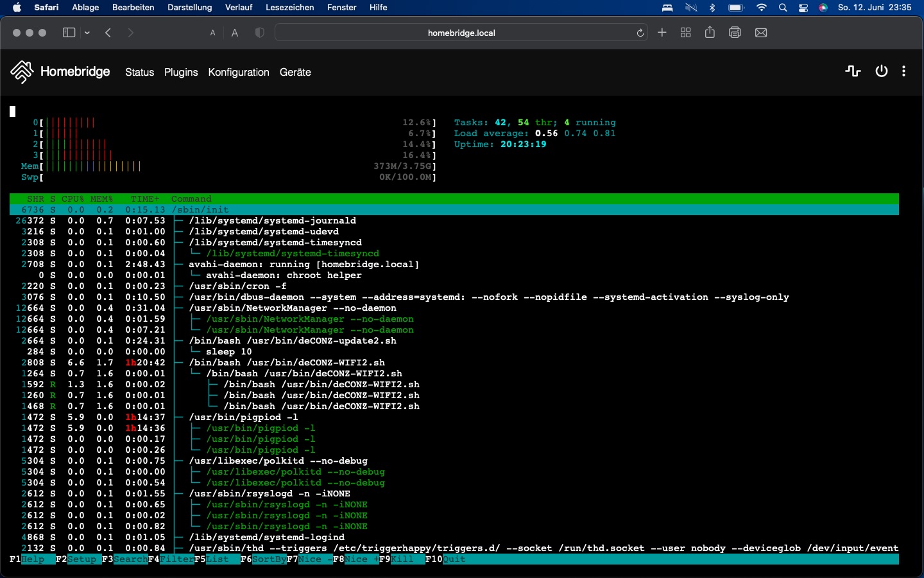This screenshot has width=924, height=578.
Task: Open the Verlauf menu in menu bar
Action: tap(239, 8)
